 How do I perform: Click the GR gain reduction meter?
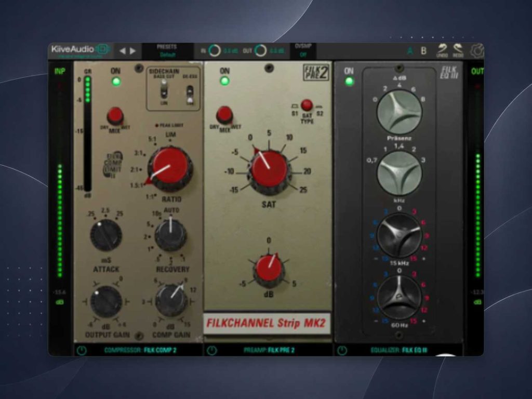pyautogui.click(x=87, y=134)
